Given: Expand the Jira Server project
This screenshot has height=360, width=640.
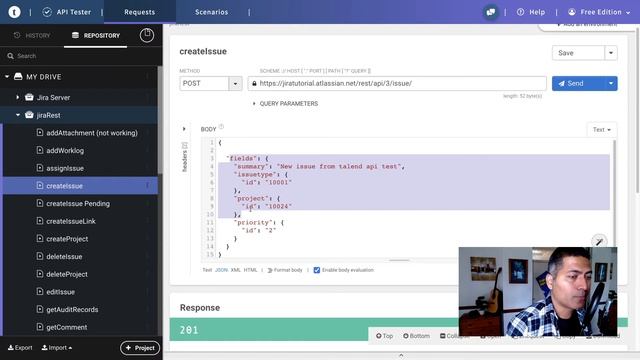Looking at the screenshot, I should pos(18,97).
